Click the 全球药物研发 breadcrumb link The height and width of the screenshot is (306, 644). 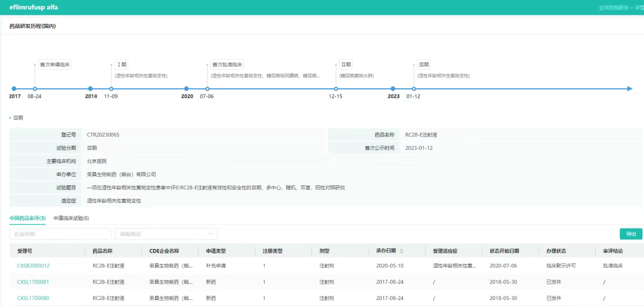614,8
